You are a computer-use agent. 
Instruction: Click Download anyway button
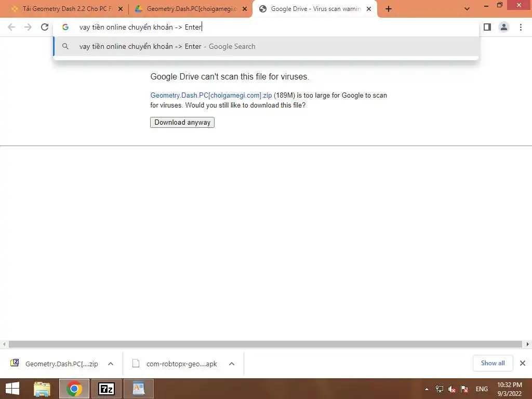point(182,123)
